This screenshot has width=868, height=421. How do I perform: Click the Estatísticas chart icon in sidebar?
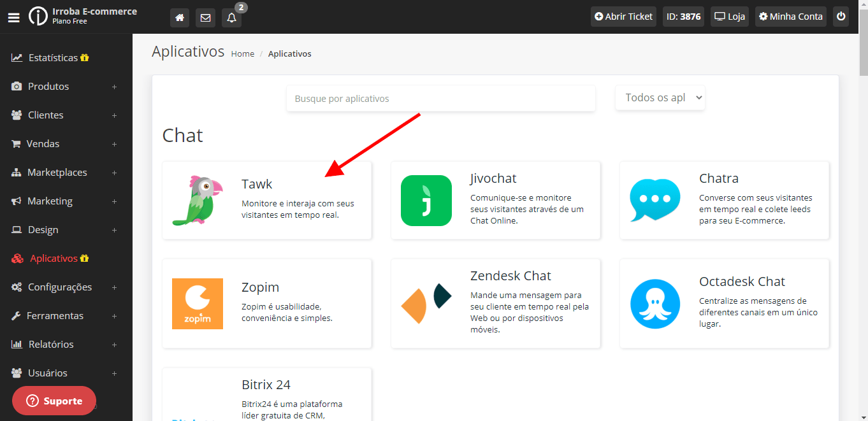coord(17,58)
